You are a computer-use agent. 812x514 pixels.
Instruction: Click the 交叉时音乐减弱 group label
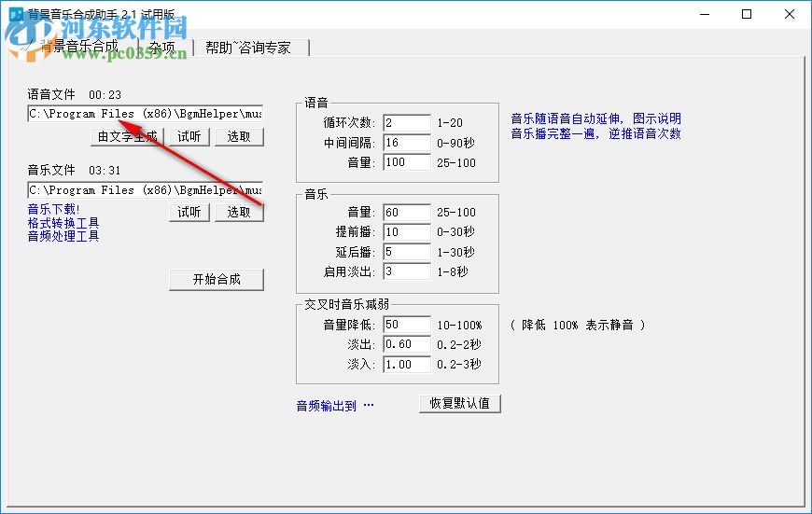tap(347, 304)
